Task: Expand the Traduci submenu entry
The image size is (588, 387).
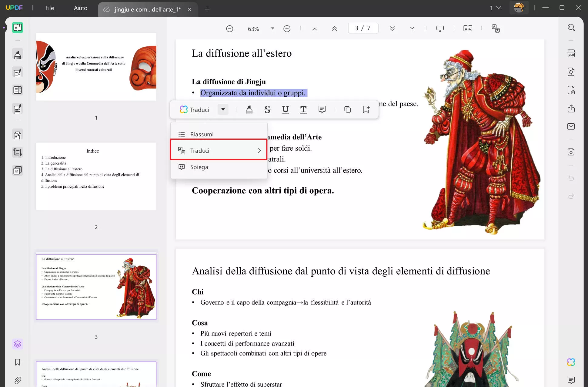Action: click(x=219, y=151)
